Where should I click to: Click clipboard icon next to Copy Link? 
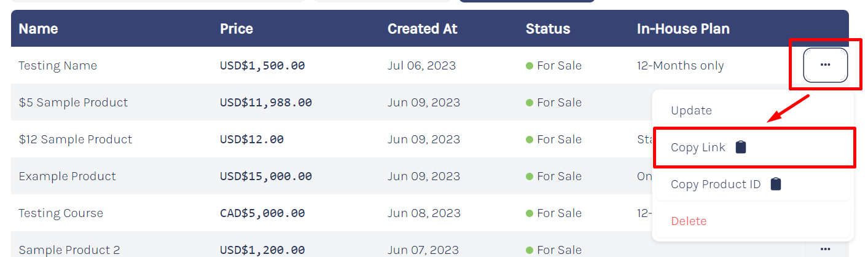tap(741, 147)
